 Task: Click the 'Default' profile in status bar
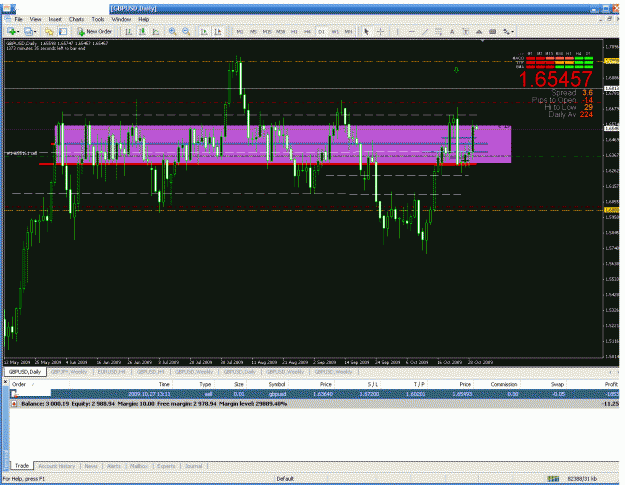pyautogui.click(x=285, y=478)
